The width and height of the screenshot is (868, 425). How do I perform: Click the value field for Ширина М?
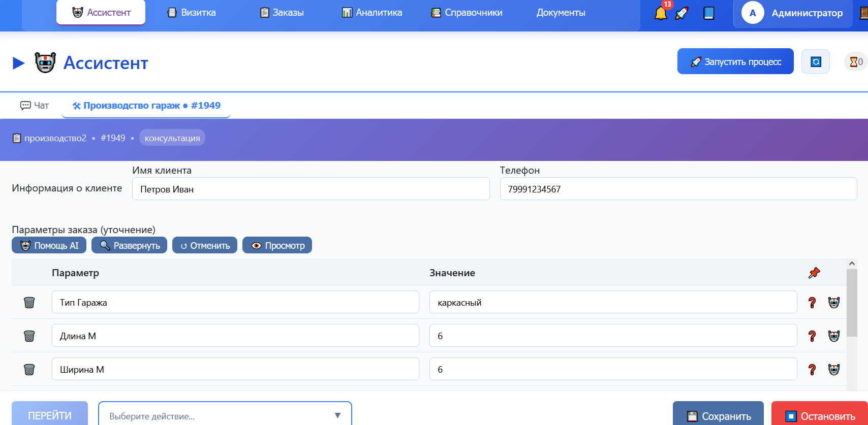tap(613, 369)
